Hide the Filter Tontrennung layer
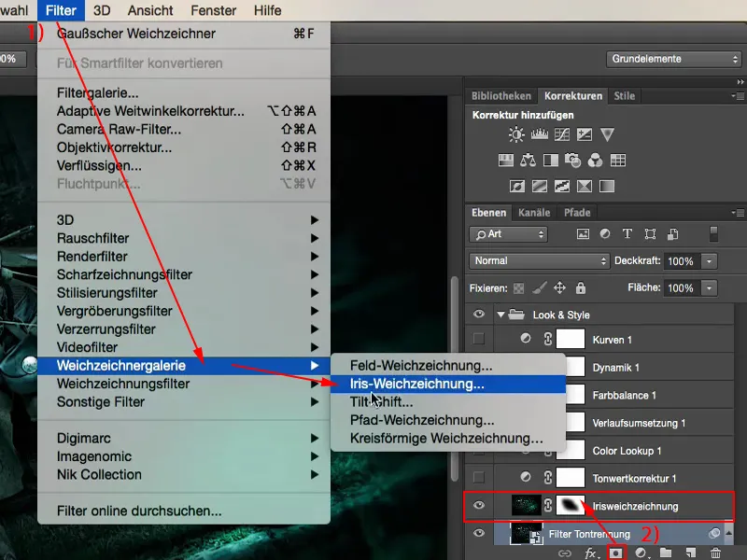Viewport: 747px width, 560px height. [x=479, y=533]
